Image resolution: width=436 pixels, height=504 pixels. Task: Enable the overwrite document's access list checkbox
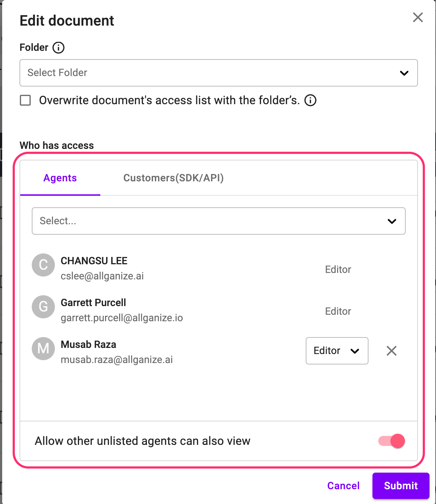(25, 100)
